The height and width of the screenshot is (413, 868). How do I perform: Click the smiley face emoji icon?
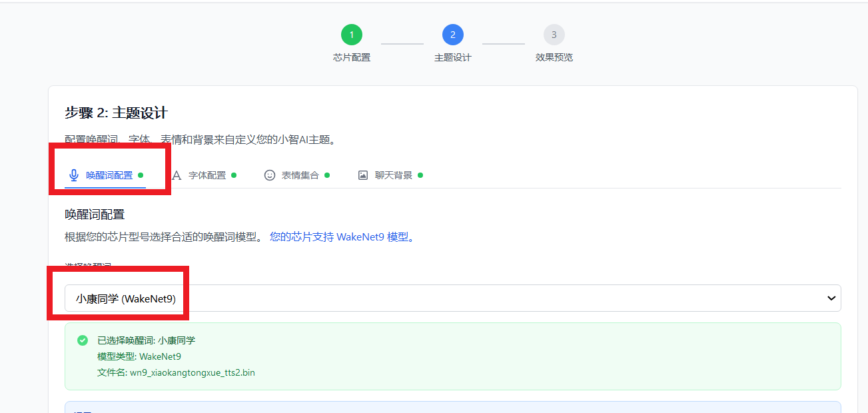tap(270, 175)
